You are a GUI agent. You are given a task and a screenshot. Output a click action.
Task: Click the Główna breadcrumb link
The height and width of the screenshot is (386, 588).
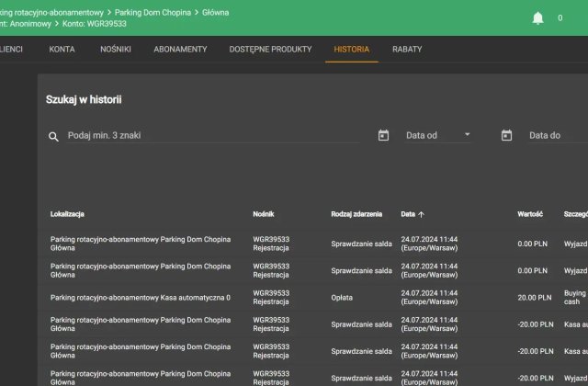tap(213, 13)
